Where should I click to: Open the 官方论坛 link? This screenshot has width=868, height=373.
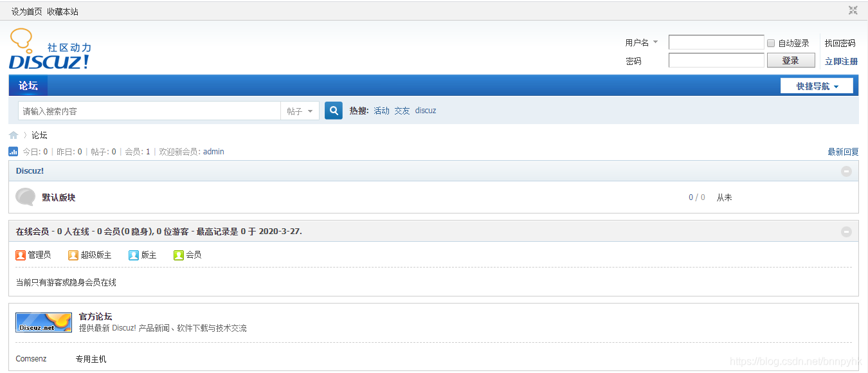[95, 316]
